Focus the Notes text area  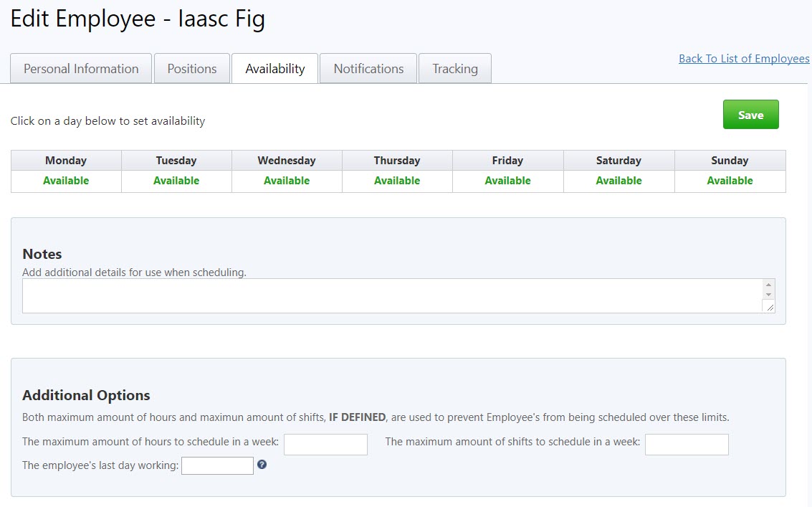pyautogui.click(x=391, y=295)
